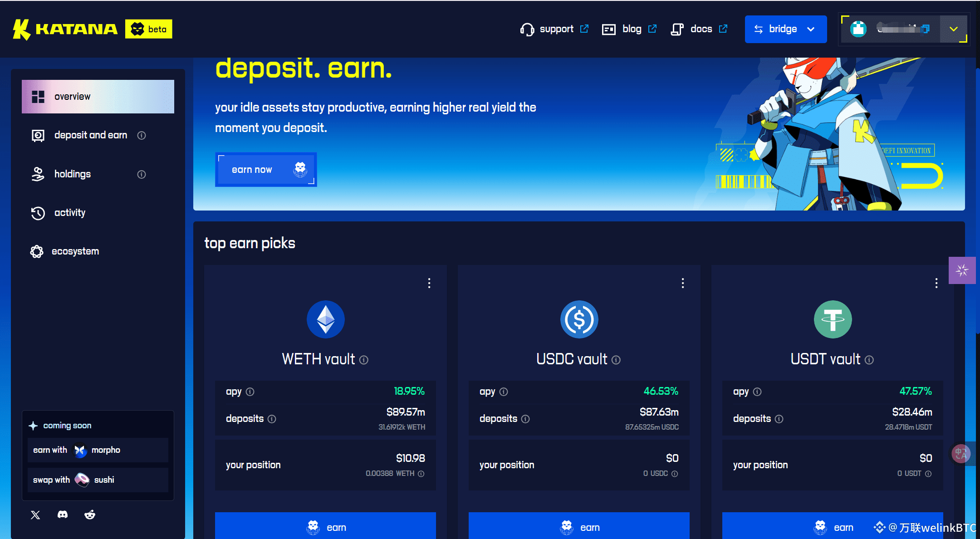Open the WETH vault three-dot menu
980x539 pixels.
(x=429, y=283)
